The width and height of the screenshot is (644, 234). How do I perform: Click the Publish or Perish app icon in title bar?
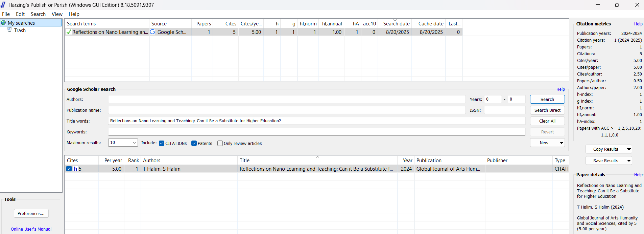(x=3, y=5)
